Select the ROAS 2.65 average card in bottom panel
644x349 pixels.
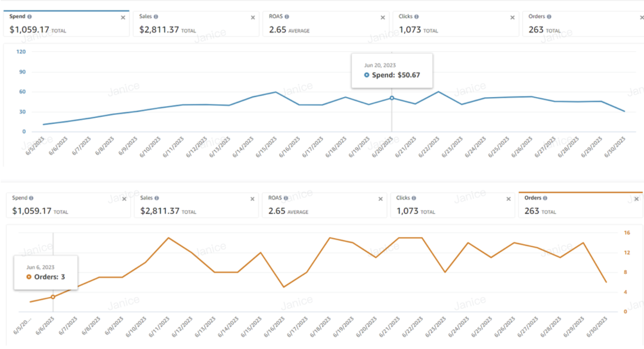click(324, 205)
